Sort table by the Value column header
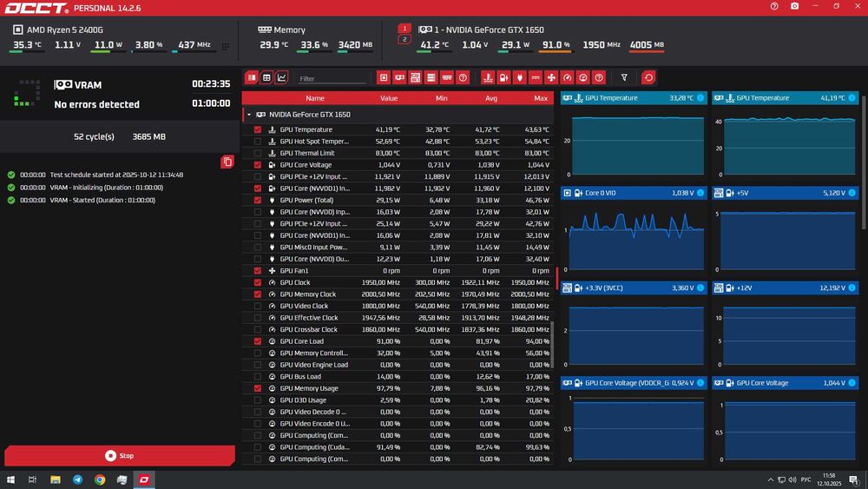The width and height of the screenshot is (868, 489). pos(389,98)
